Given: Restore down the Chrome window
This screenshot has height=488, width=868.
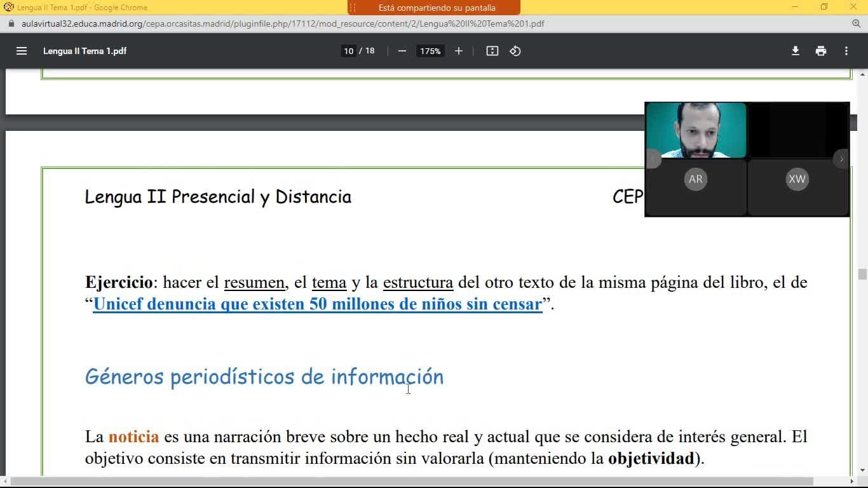Looking at the screenshot, I should point(824,7).
